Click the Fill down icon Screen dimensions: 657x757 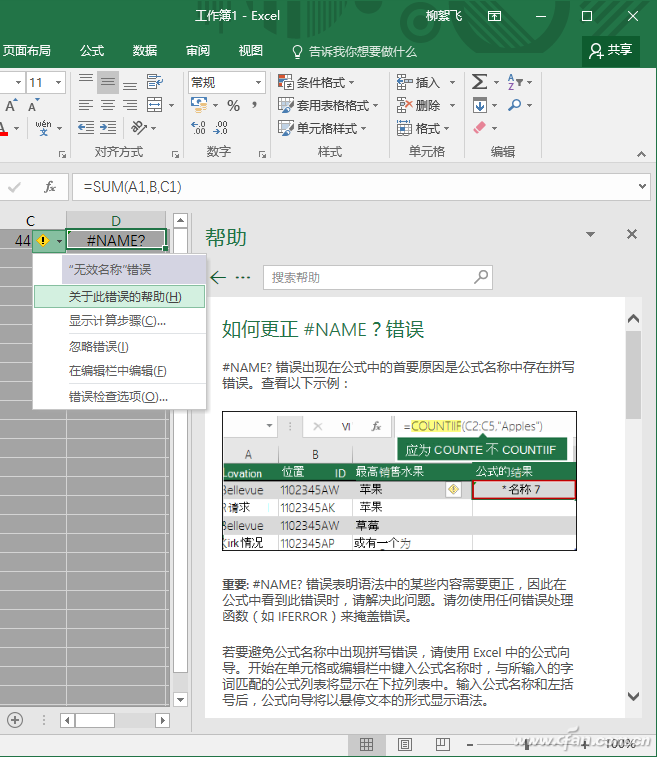click(480, 105)
